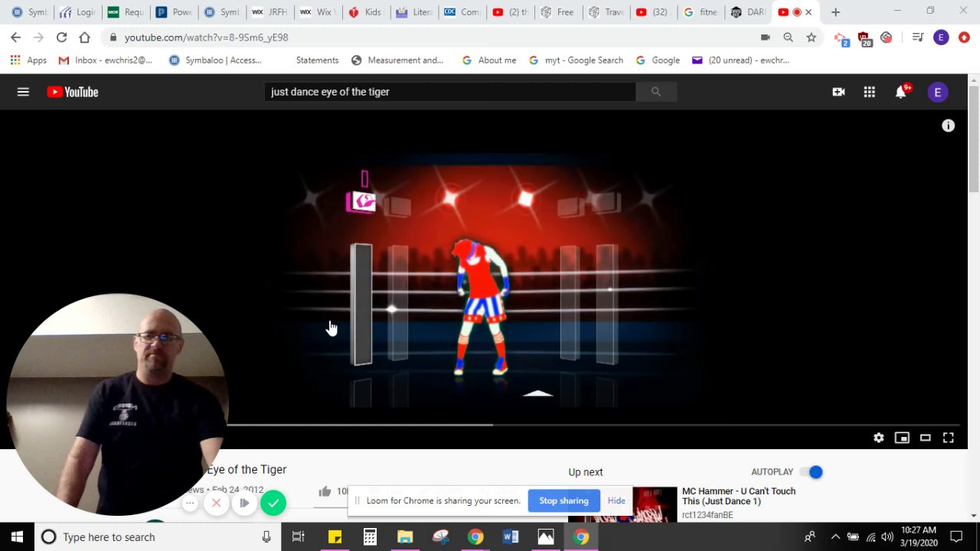Switch to the fitne Google tab
The image size is (980, 551).
(x=700, y=12)
